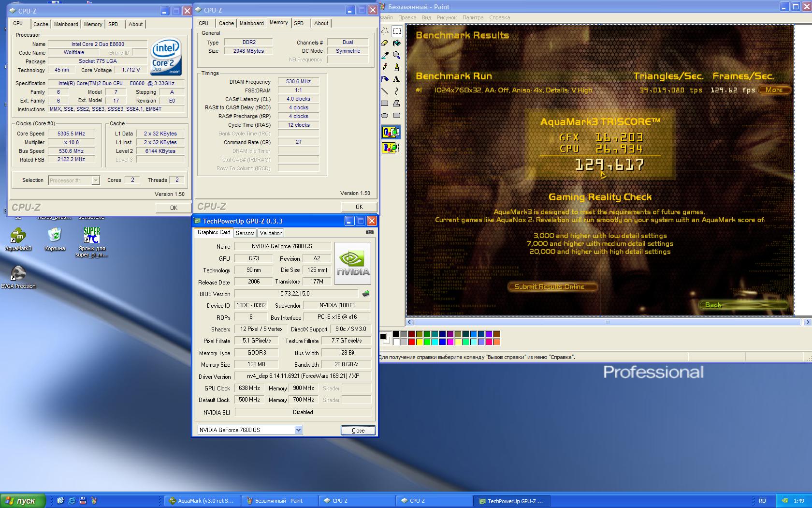812x508 pixels.
Task: Click the NVIDIA logo in GPU-Z
Action: tap(353, 263)
